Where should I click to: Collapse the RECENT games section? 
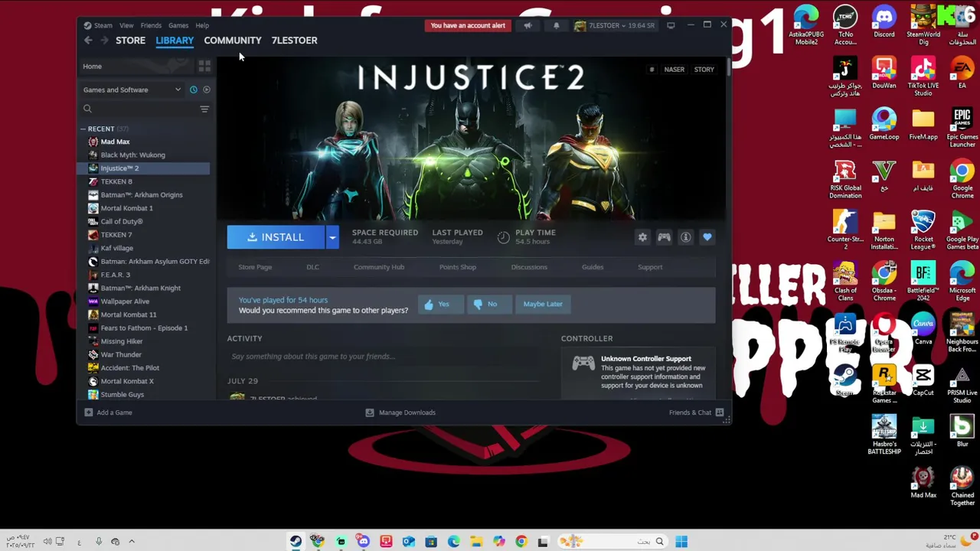coord(83,129)
